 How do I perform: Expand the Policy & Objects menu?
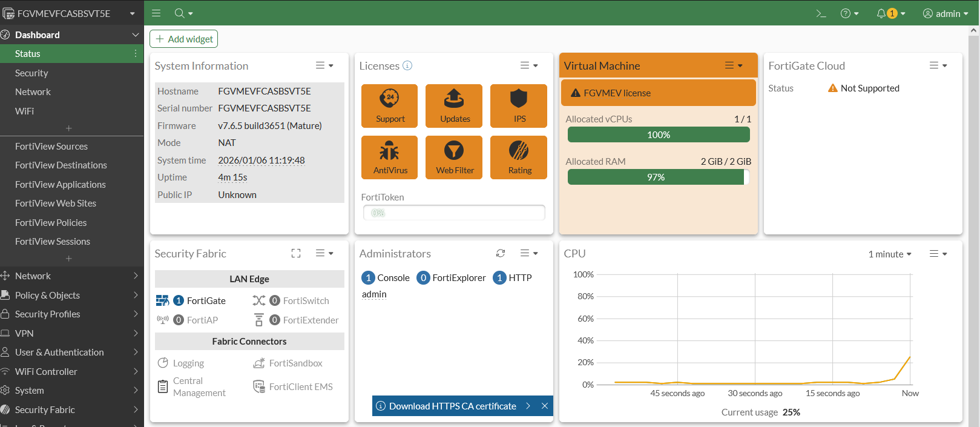pyautogui.click(x=71, y=295)
